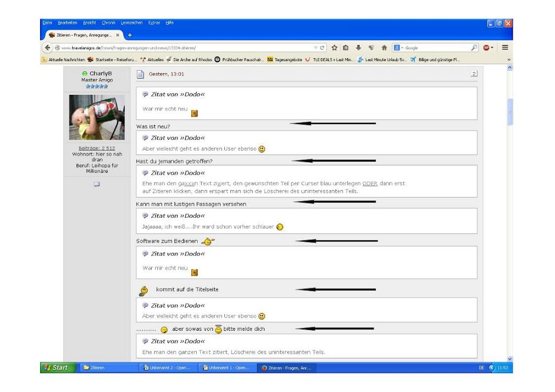Open the Beiträge: 2 512 link
555x392 pixels.
(96, 148)
